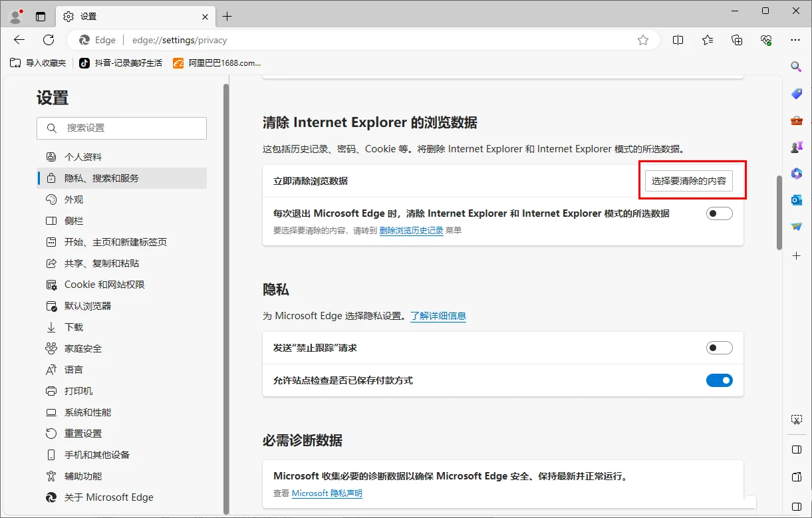Open 开始、主页和新建标签页 section
Viewport: 812px width, 518px height.
(122, 242)
